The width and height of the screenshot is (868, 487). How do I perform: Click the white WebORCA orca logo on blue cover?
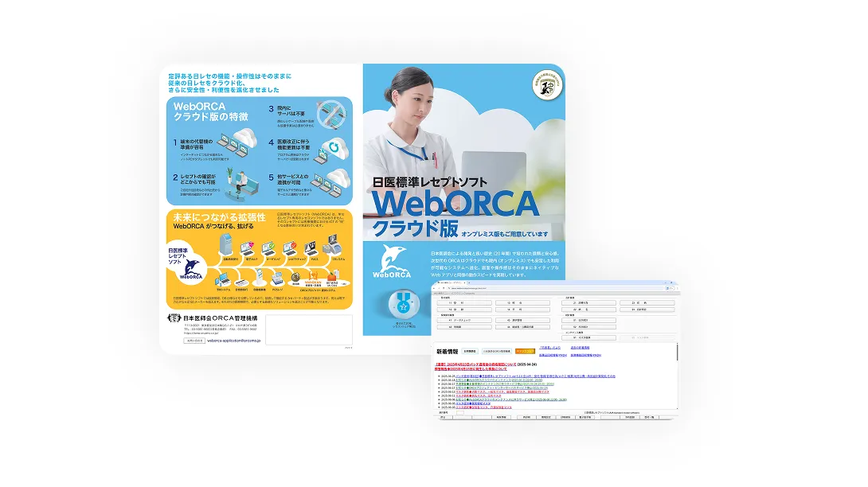click(x=392, y=261)
